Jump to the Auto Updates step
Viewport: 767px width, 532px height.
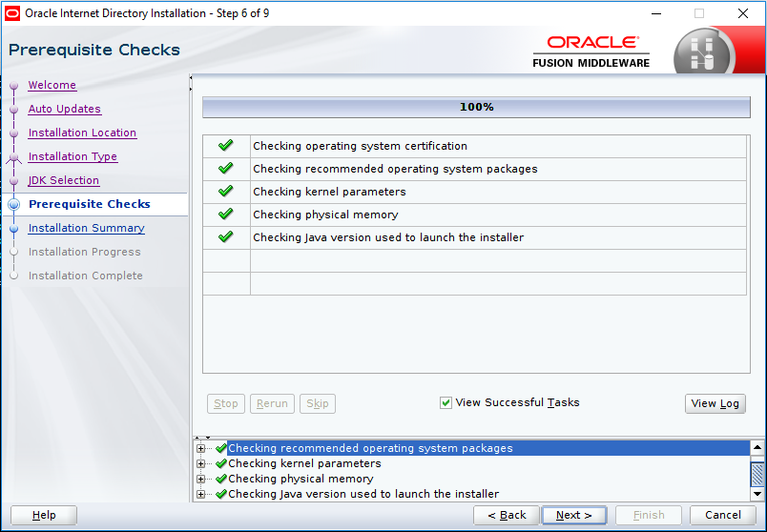point(64,109)
